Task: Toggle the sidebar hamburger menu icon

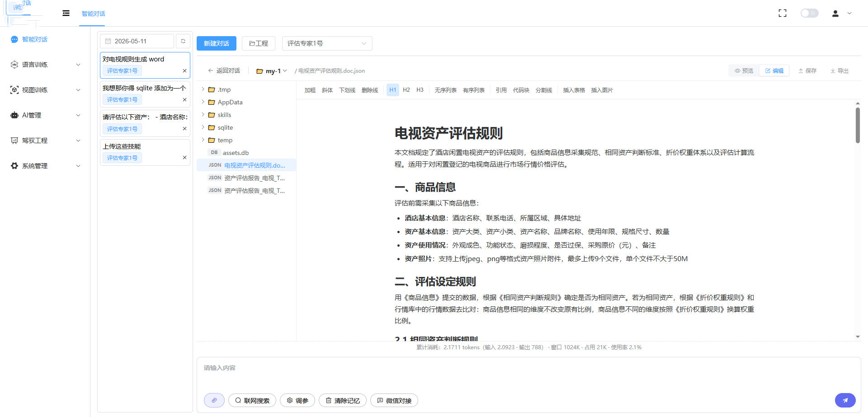Action: pyautogui.click(x=66, y=13)
